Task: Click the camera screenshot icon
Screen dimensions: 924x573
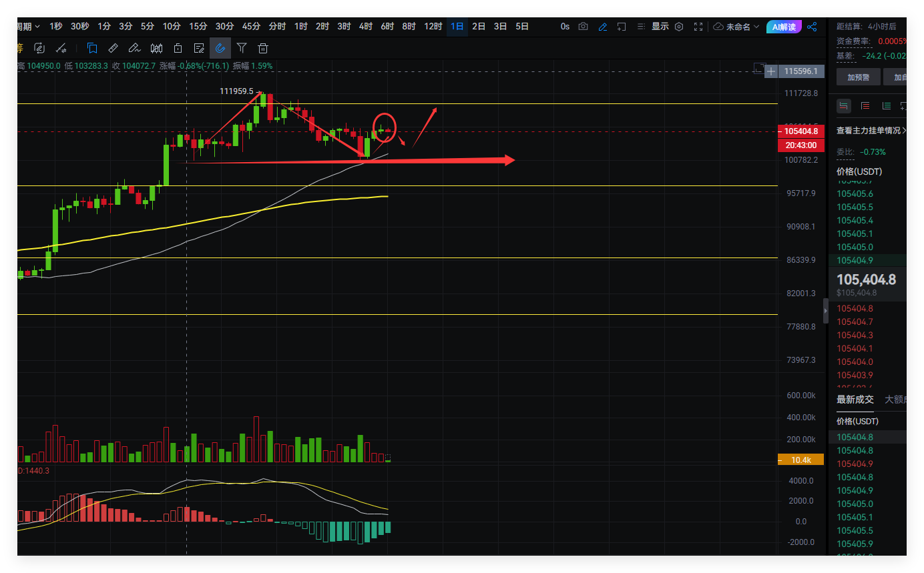Action: coord(584,27)
